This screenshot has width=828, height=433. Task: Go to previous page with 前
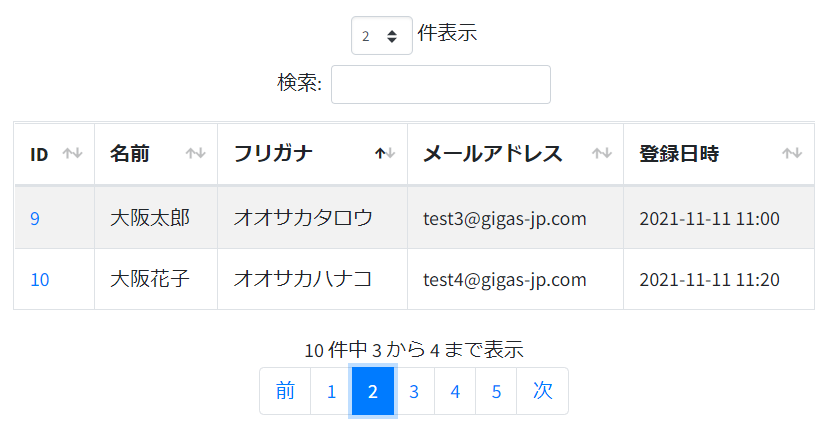(x=285, y=391)
